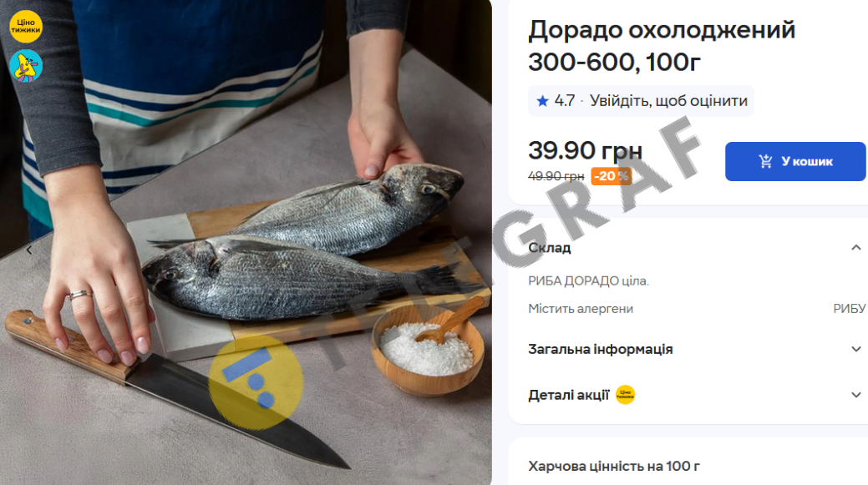The height and width of the screenshot is (485, 868).
Task: Click the orange -20% discount tag
Action: coord(612,176)
